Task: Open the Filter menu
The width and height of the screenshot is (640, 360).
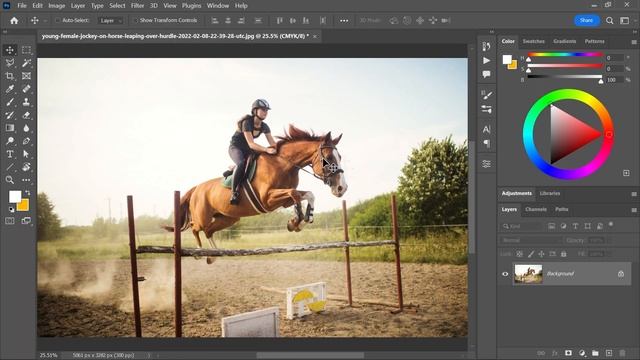Action: click(138, 6)
